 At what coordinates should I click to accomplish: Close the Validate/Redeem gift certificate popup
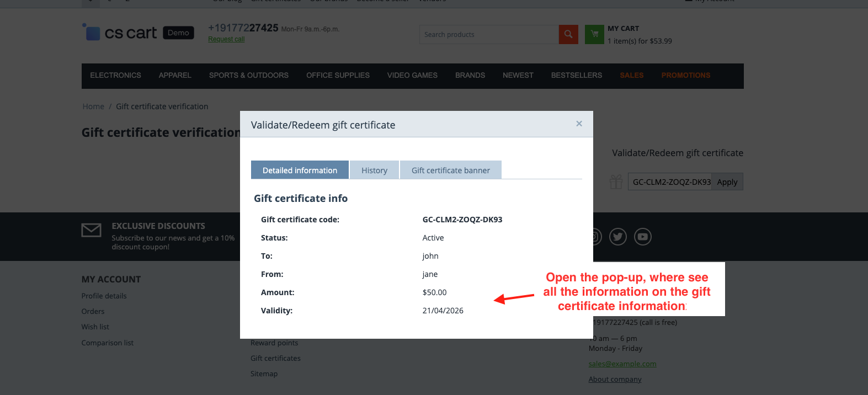click(579, 124)
